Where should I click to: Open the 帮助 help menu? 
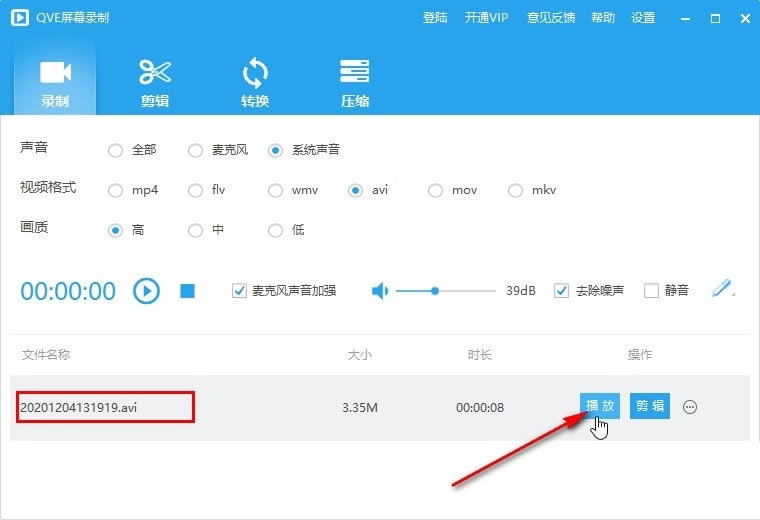click(x=602, y=18)
